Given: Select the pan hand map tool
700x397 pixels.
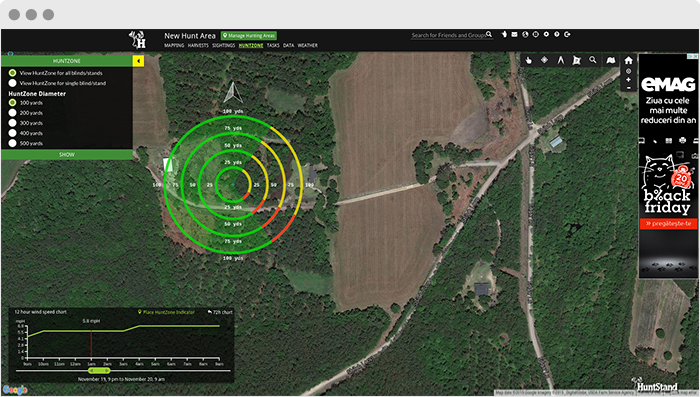Looking at the screenshot, I should click(529, 60).
